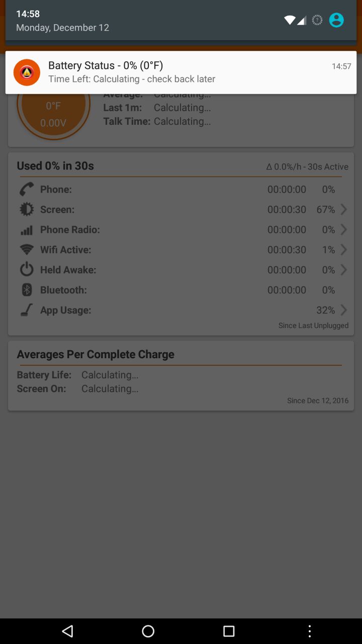Open recent apps with square button
The height and width of the screenshot is (644, 362).
click(x=229, y=631)
